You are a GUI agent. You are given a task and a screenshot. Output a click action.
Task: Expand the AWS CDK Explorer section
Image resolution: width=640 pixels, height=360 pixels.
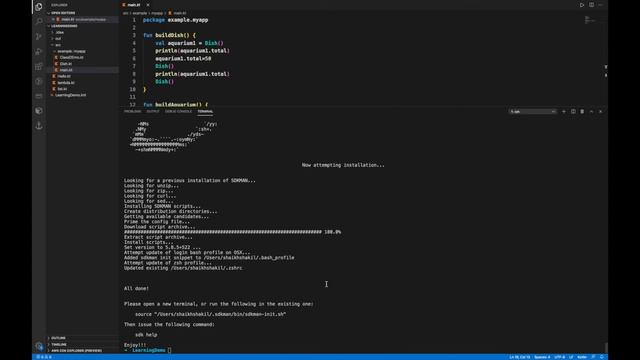click(x=76, y=351)
